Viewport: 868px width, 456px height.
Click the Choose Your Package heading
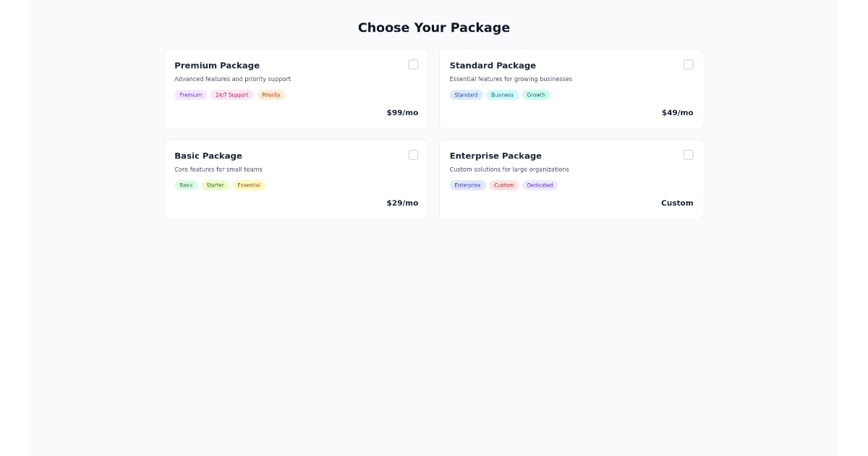click(x=434, y=28)
